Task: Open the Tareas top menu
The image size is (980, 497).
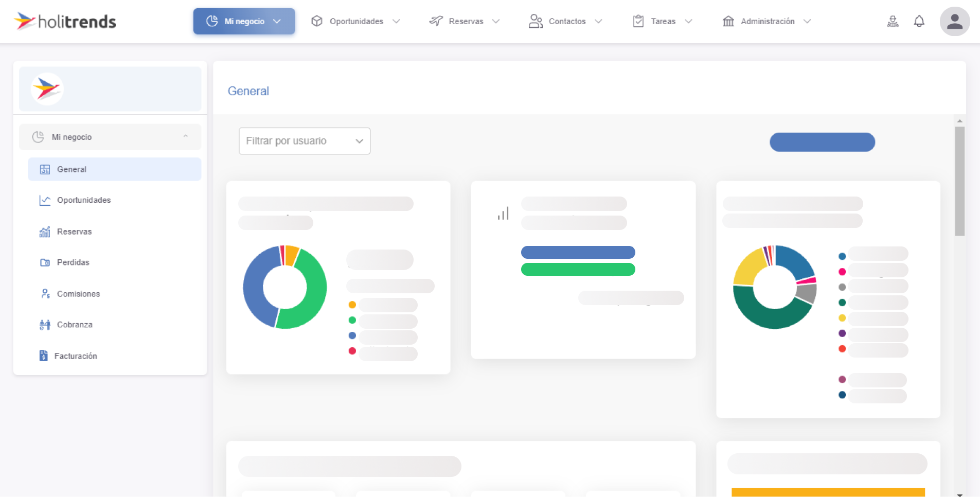Action: click(662, 21)
